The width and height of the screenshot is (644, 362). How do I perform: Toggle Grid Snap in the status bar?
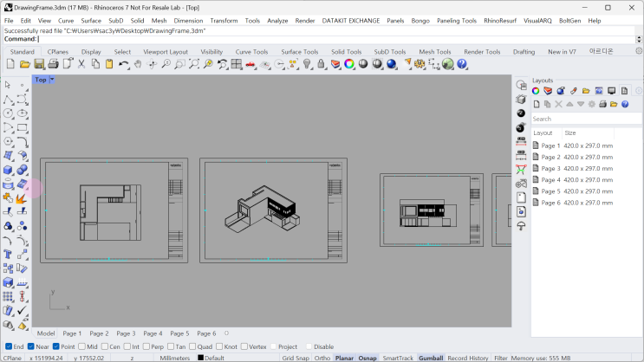(x=296, y=358)
